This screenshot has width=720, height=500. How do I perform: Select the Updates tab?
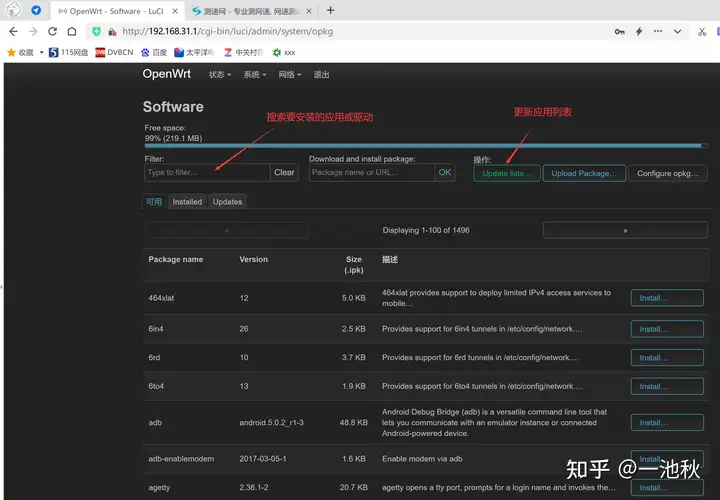click(227, 202)
